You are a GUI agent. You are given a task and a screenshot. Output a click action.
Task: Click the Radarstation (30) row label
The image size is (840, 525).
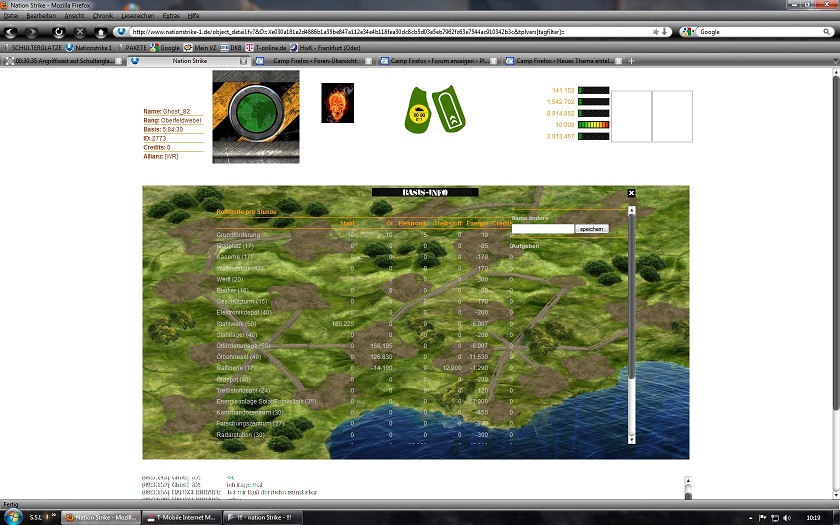point(240,434)
